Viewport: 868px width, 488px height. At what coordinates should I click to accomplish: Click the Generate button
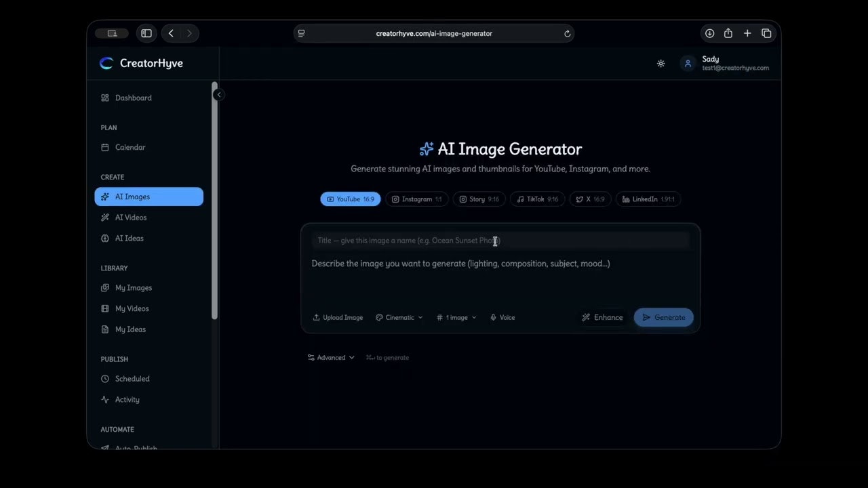click(x=663, y=317)
